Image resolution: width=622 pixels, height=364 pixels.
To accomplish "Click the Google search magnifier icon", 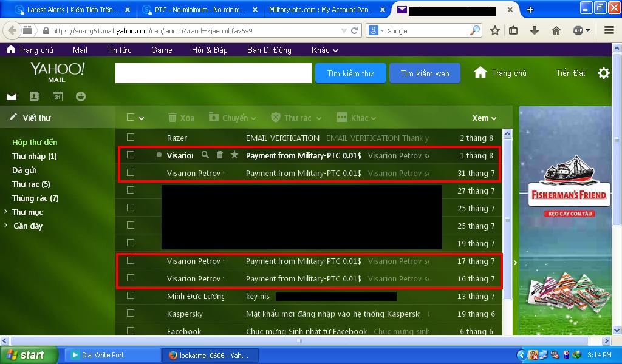I will [475, 30].
